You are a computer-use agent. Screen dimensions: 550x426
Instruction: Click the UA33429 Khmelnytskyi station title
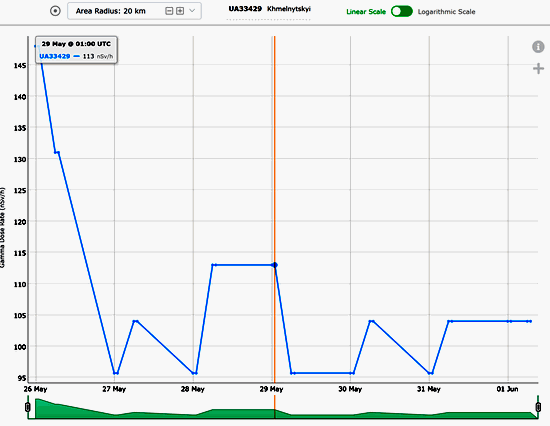[269, 9]
